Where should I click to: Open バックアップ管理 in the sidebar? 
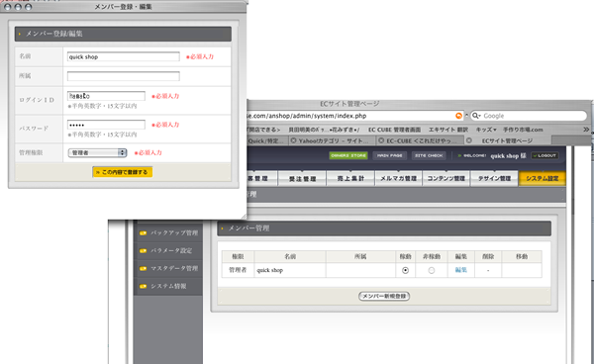tap(174, 233)
